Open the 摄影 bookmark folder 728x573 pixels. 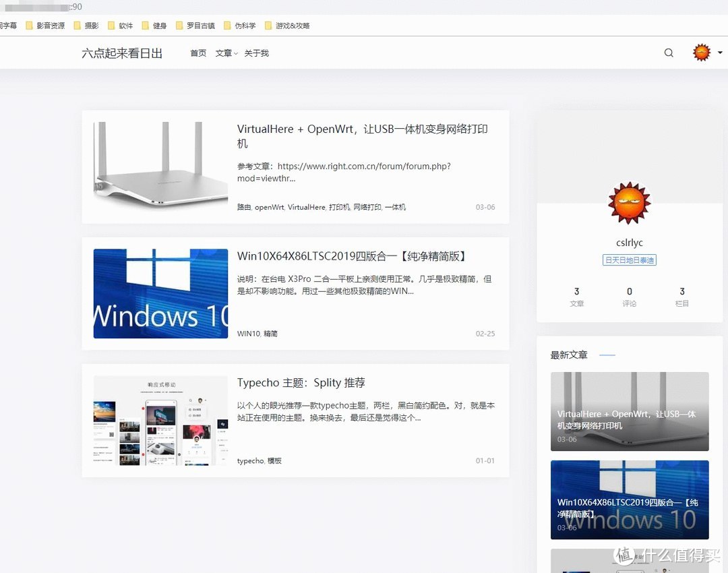coord(86,26)
